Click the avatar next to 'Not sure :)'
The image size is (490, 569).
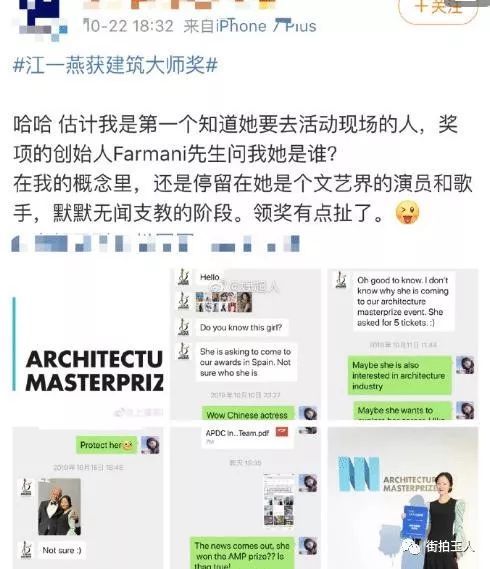[x=26, y=550]
